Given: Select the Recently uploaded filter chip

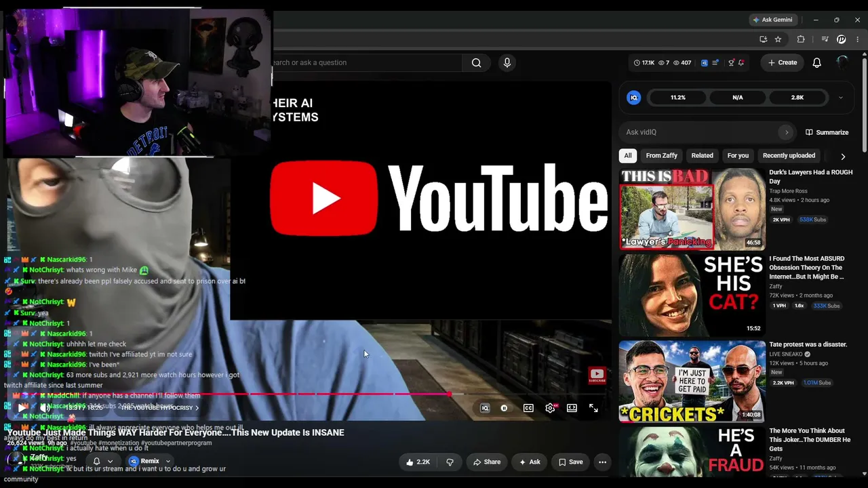Looking at the screenshot, I should [789, 156].
